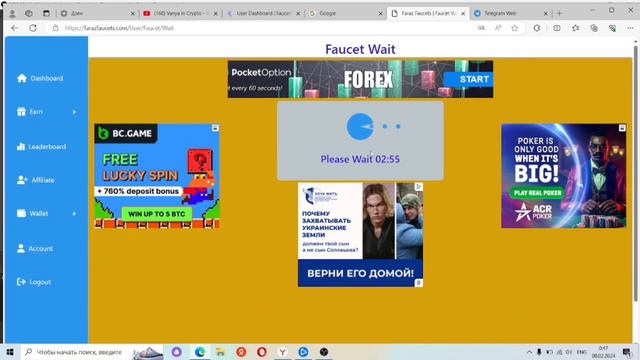This screenshot has width=640, height=360.
Task: Click START on the PocketOption banner
Action: pos(468,79)
